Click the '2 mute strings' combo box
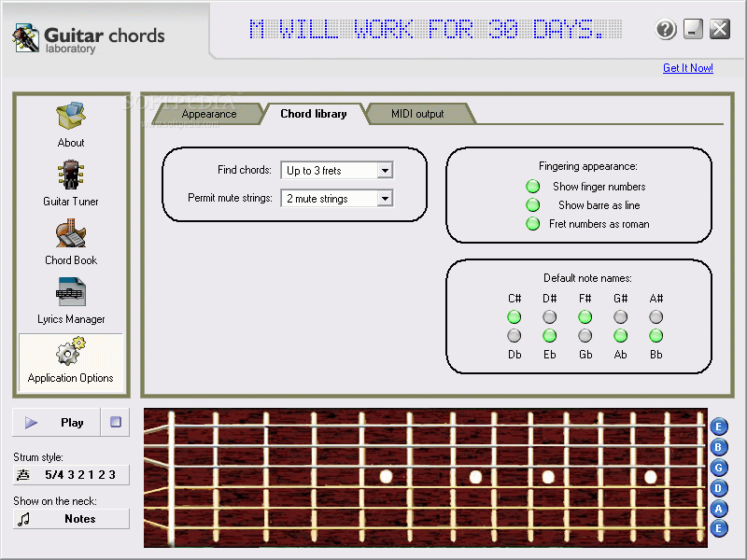The image size is (747, 560). pos(337,198)
